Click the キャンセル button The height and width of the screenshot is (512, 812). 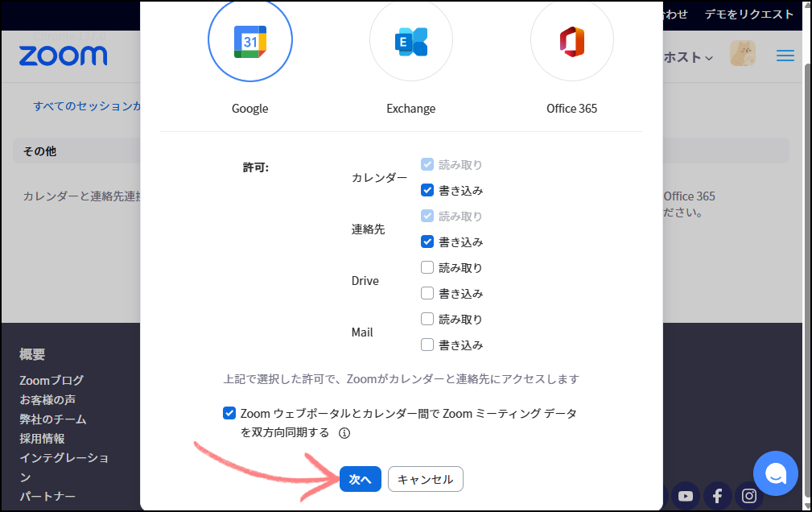[426, 479]
